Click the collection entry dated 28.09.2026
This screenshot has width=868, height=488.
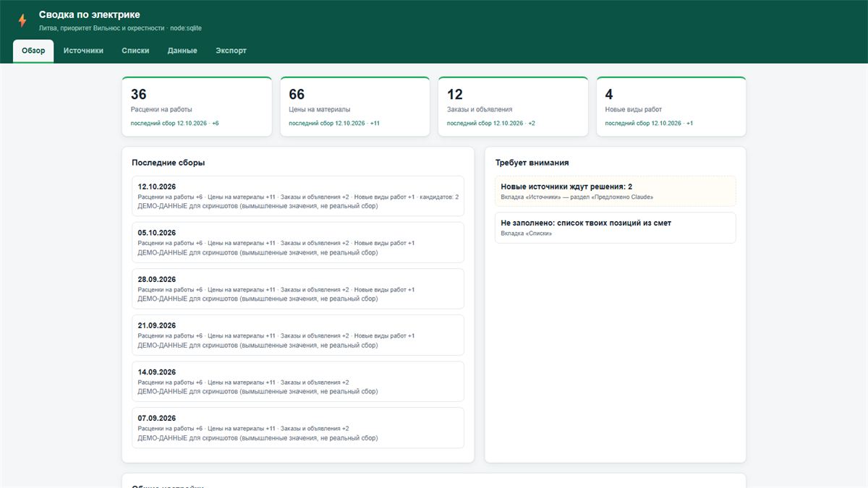pyautogui.click(x=298, y=288)
